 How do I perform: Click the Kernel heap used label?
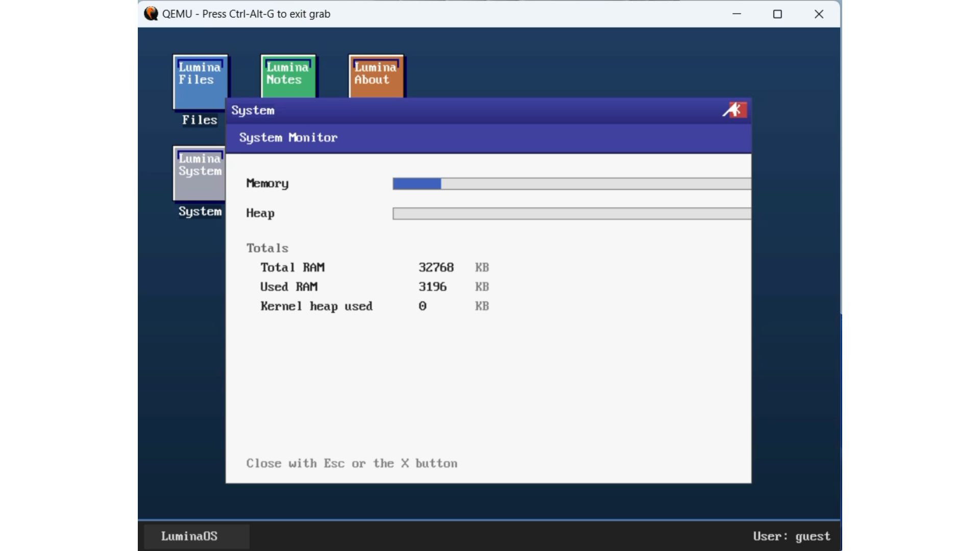click(316, 306)
